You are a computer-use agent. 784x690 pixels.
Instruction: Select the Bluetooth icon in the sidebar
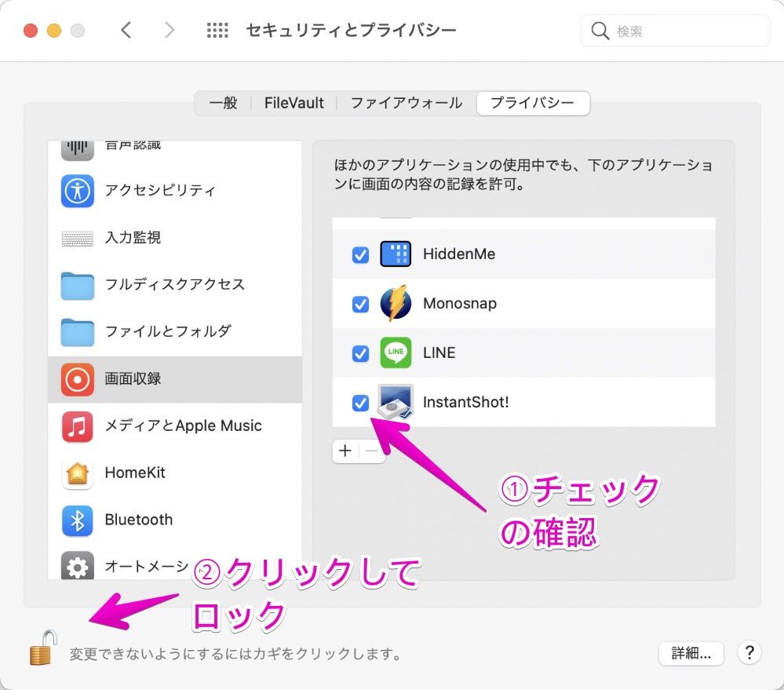(78, 520)
